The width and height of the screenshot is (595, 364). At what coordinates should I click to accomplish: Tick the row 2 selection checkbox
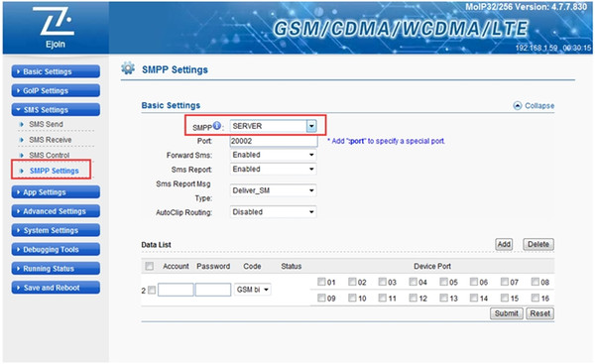click(x=152, y=291)
